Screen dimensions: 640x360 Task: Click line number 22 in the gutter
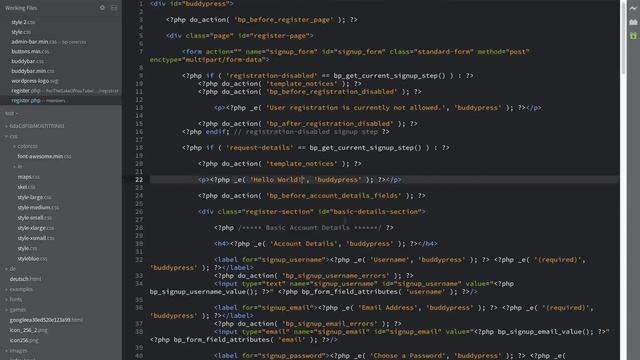pos(139,180)
